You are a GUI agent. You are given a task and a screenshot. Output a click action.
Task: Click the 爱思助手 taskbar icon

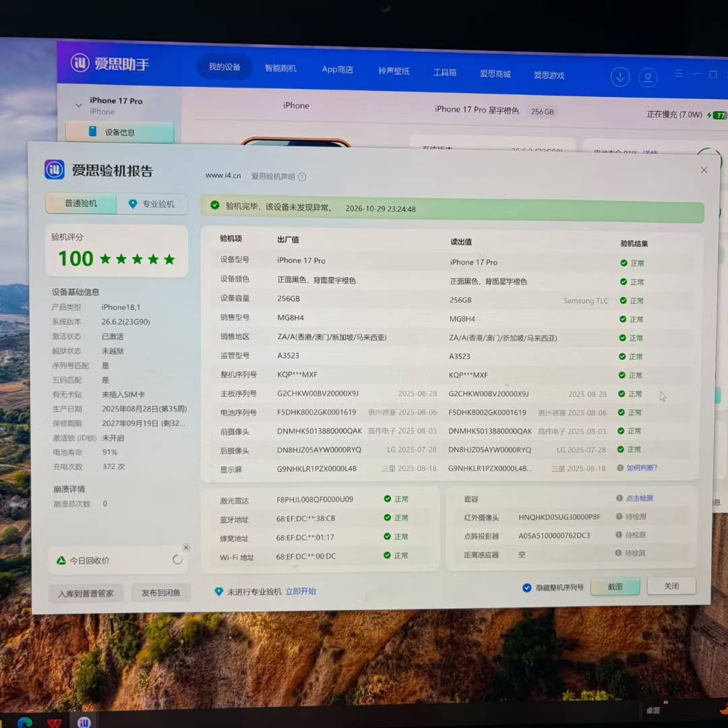[x=84, y=722]
